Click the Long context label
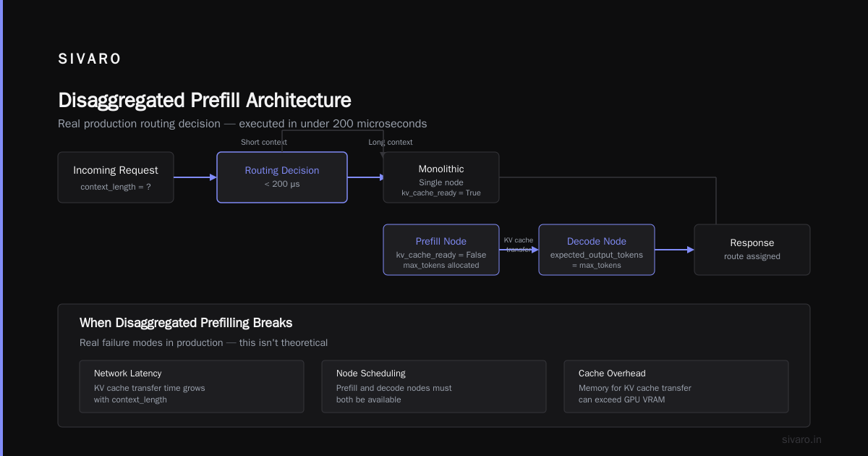Viewport: 868px width, 456px height. click(391, 142)
